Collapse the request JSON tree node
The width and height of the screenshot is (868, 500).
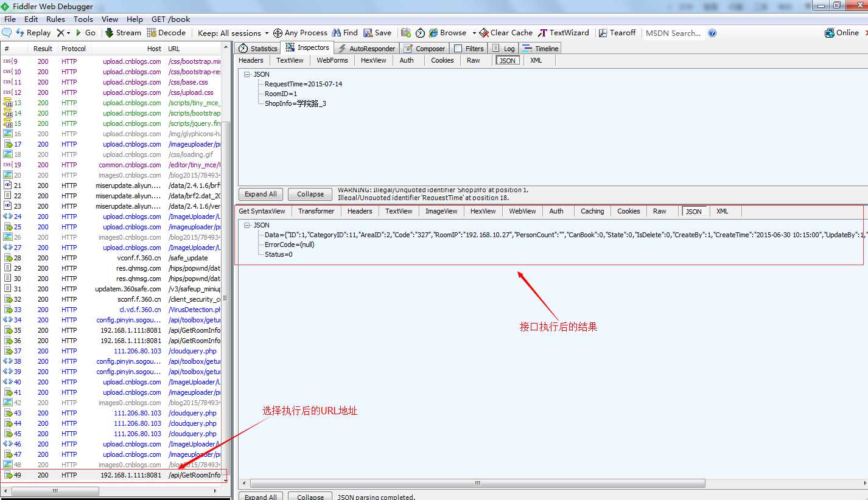click(x=247, y=74)
